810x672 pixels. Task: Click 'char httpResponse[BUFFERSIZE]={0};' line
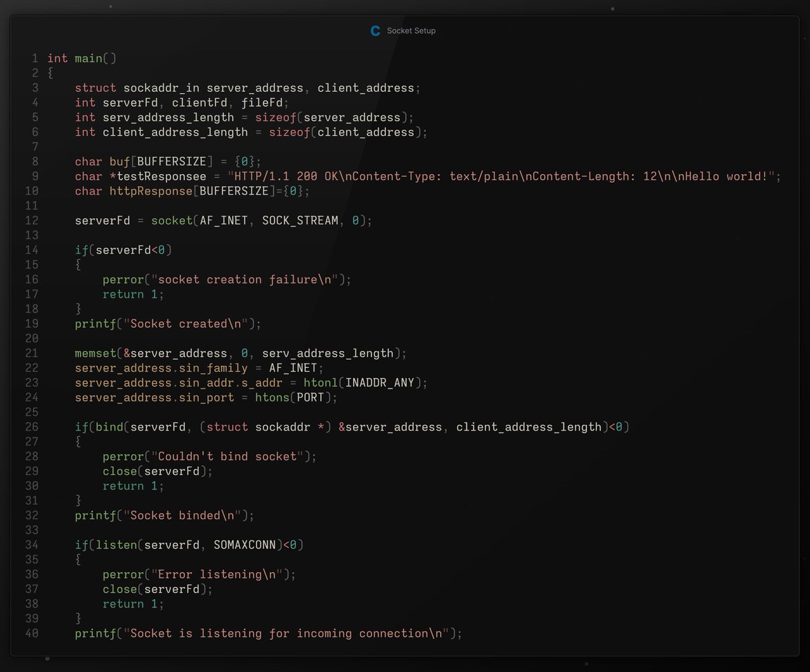pyautogui.click(x=192, y=192)
